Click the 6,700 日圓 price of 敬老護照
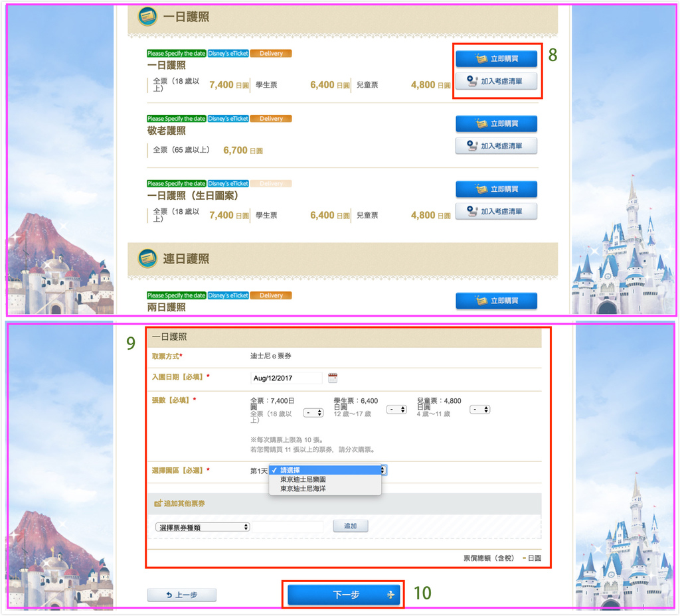 point(243,151)
